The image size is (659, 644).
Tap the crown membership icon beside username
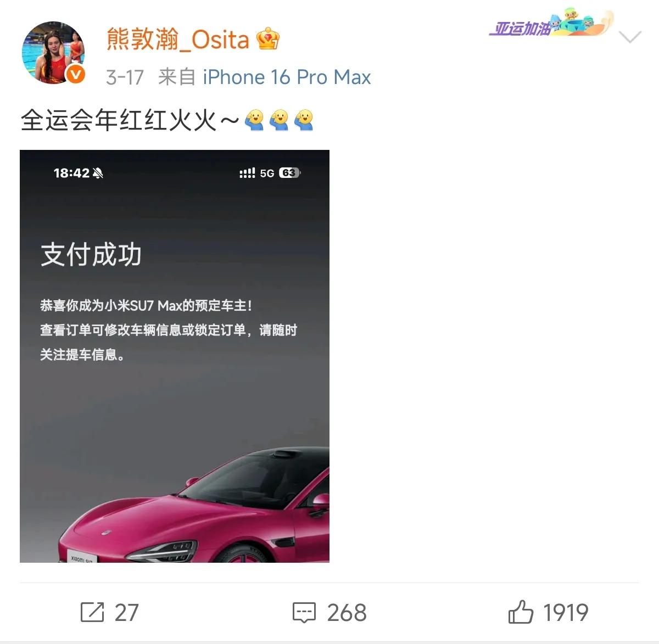click(268, 39)
